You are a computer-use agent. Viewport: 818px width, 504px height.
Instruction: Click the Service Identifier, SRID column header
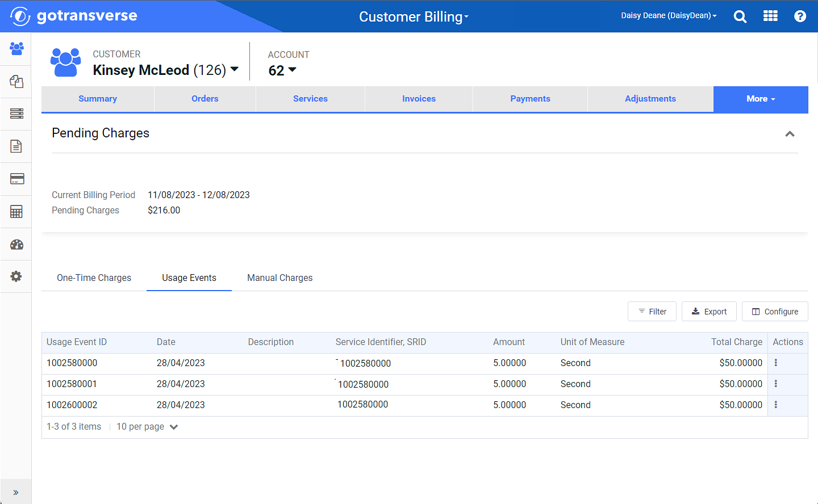tap(381, 342)
